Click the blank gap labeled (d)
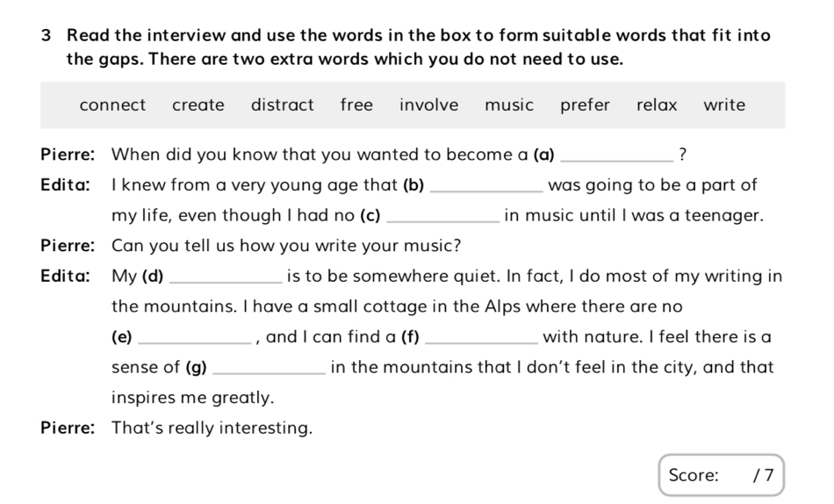Screen dimensions: 834x504 click(x=225, y=277)
